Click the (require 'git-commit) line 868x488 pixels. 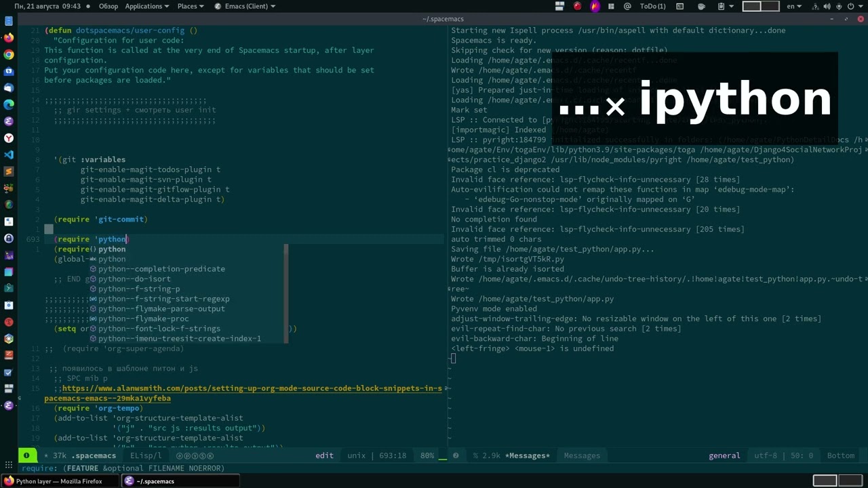click(x=100, y=219)
